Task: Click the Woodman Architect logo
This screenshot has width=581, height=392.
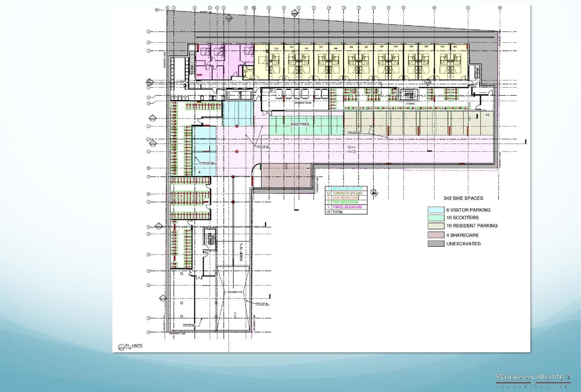Action: [533, 380]
